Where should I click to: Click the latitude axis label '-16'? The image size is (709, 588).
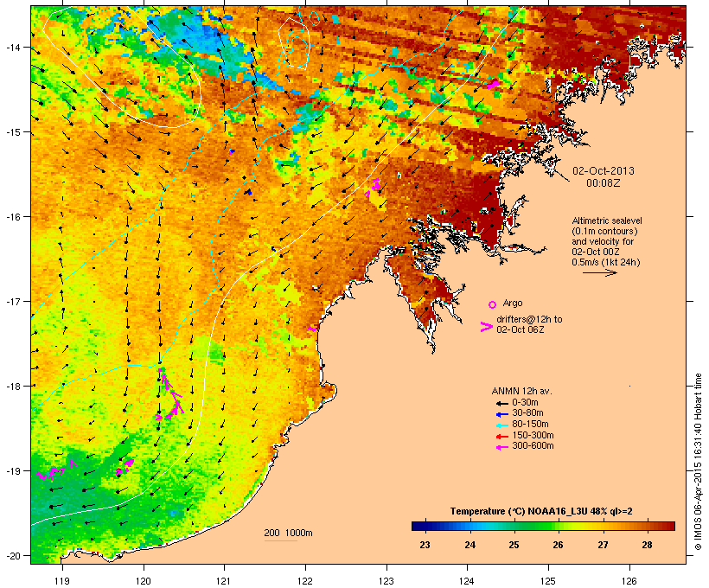13,217
